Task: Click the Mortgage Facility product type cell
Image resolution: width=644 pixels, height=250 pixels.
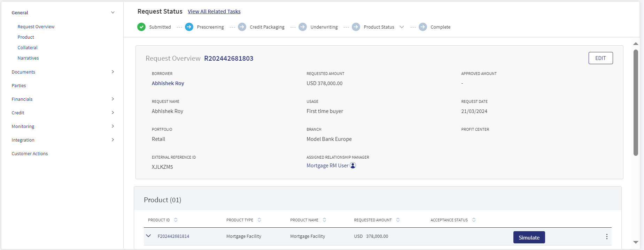Action: [244, 236]
